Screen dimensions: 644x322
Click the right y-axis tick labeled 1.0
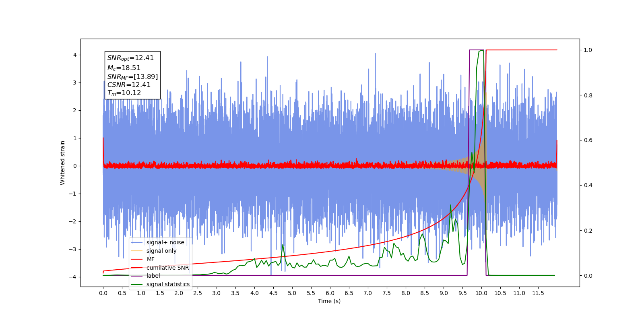(x=588, y=50)
